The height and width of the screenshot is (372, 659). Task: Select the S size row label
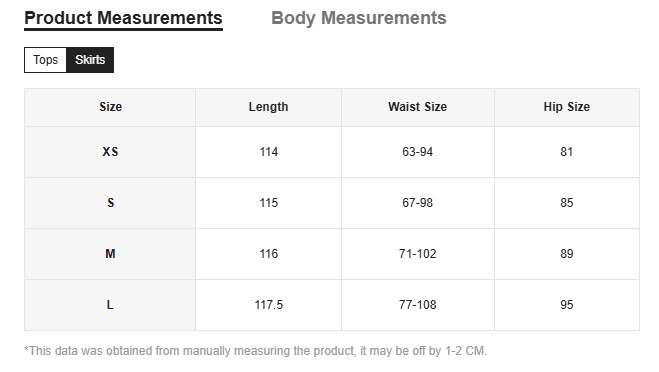click(110, 203)
